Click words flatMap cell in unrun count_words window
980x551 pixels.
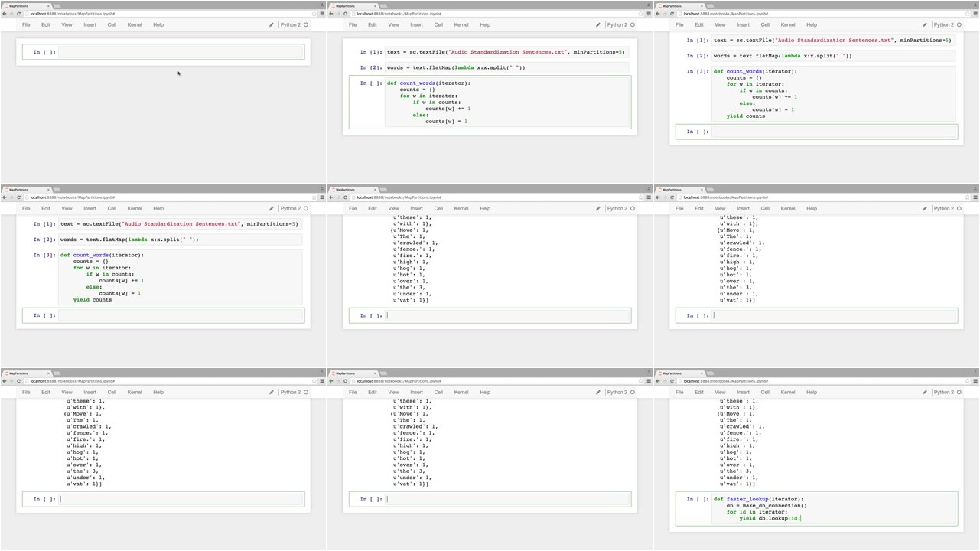(x=506, y=67)
